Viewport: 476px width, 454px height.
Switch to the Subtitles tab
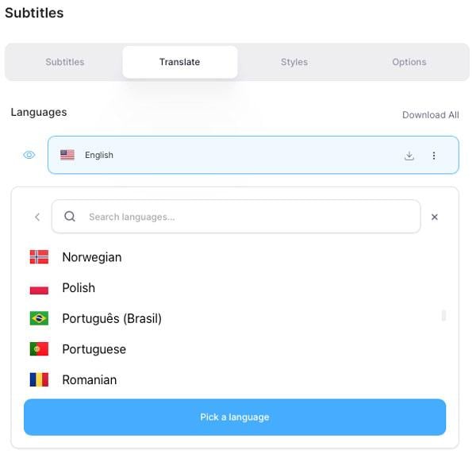tap(65, 62)
